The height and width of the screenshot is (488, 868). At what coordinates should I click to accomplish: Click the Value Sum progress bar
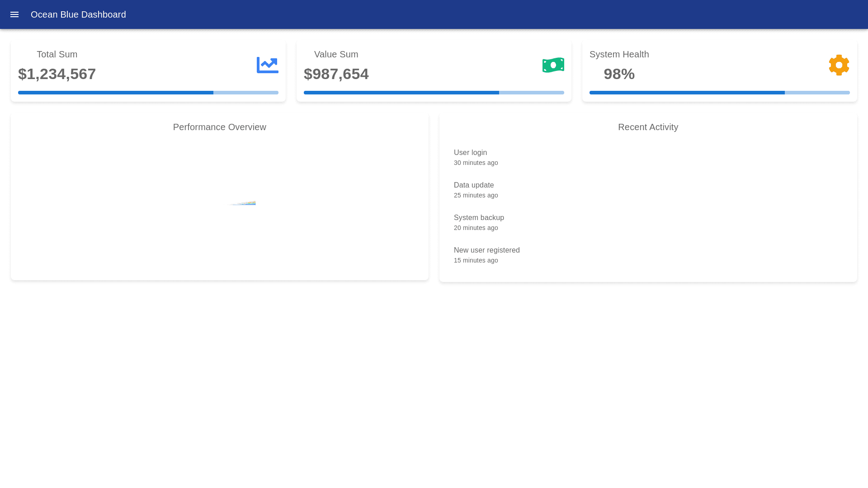pyautogui.click(x=434, y=93)
